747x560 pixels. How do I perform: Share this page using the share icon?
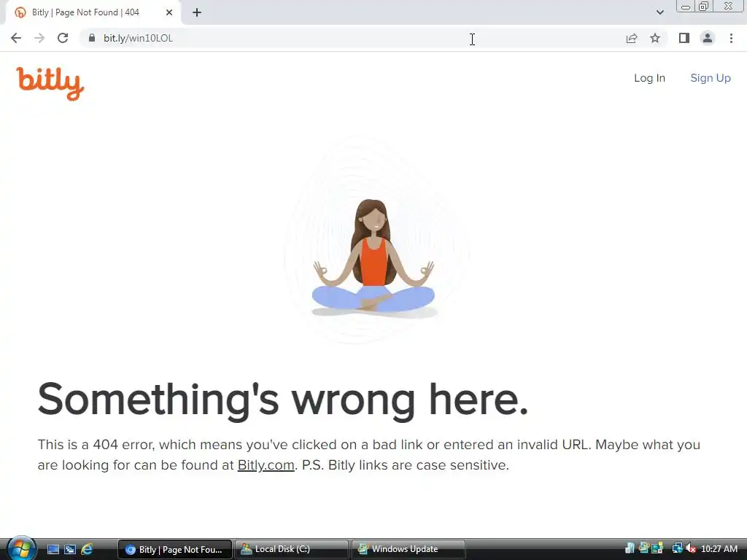(x=632, y=38)
